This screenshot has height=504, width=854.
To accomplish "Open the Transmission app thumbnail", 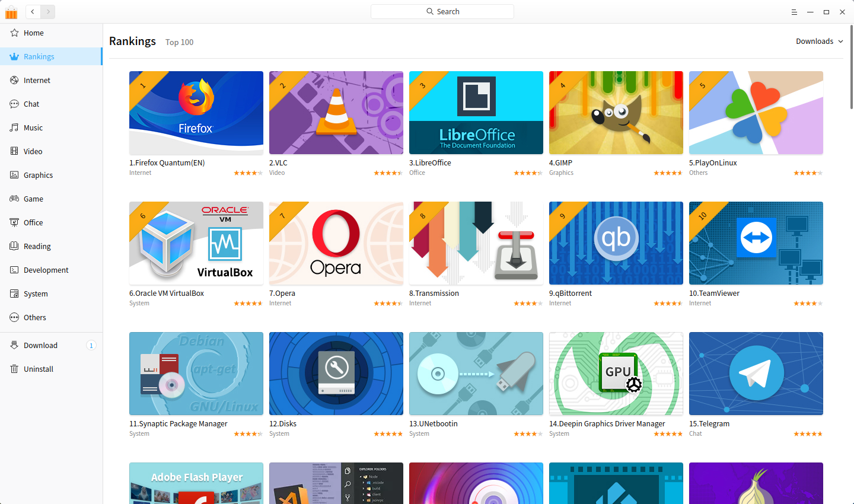I will click(476, 243).
